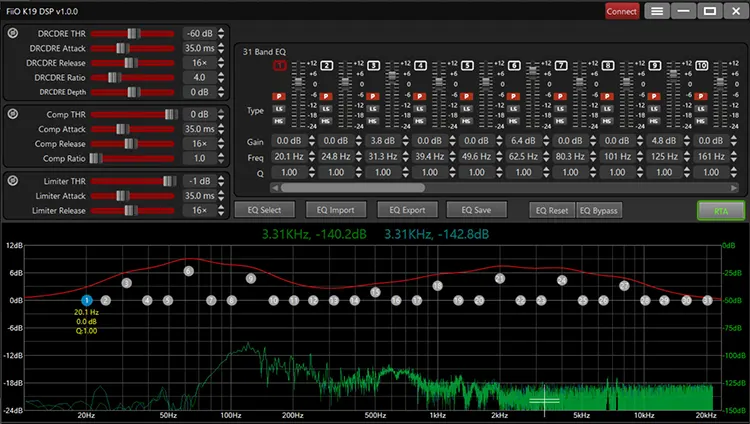Viewport: 750px width, 424px height.
Task: Click band 9 vertical gain fader
Action: point(673,74)
